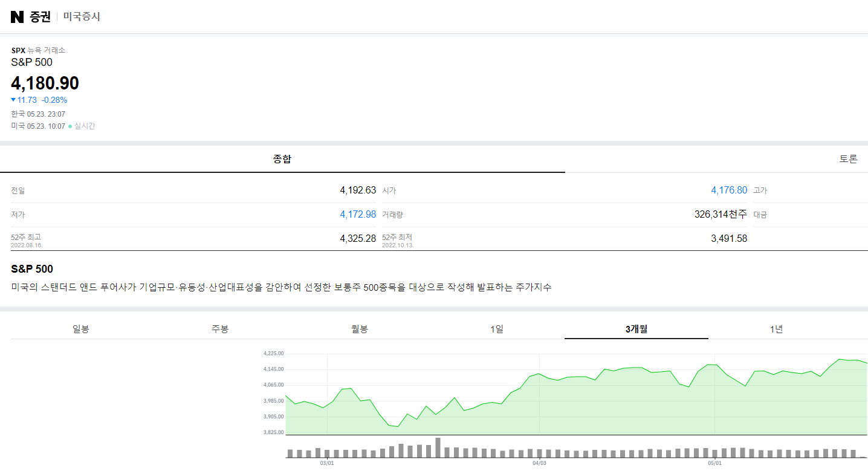Click the current price 4,180.90
This screenshot has height=471, width=868.
coord(45,83)
